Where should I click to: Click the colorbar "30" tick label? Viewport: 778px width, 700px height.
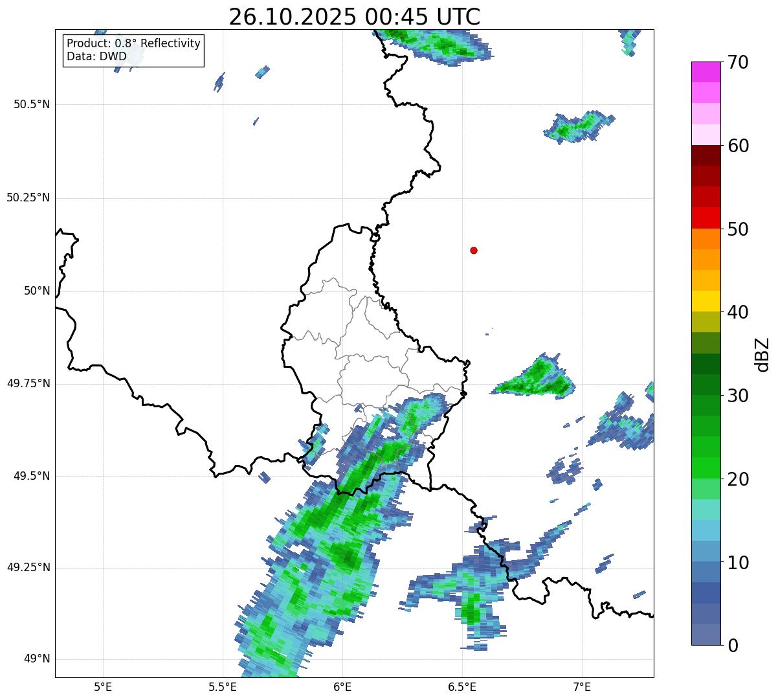[x=738, y=396]
